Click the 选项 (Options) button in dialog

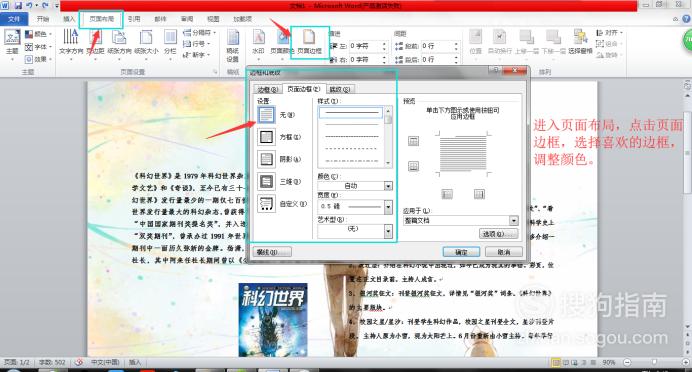tap(498, 234)
